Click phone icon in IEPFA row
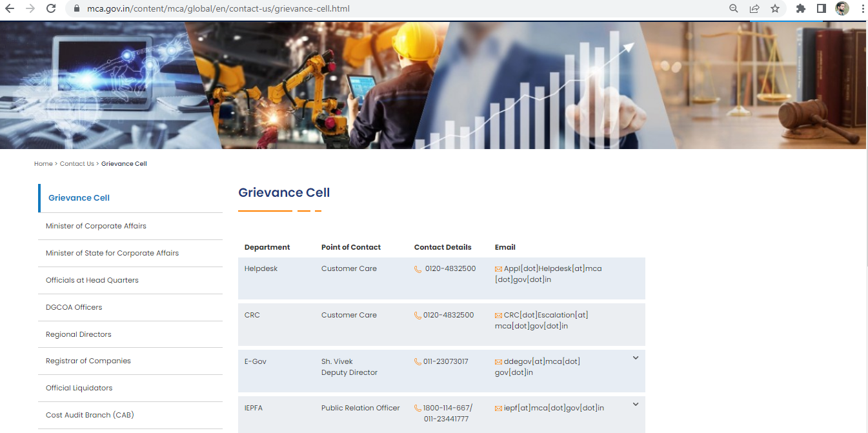 point(418,408)
